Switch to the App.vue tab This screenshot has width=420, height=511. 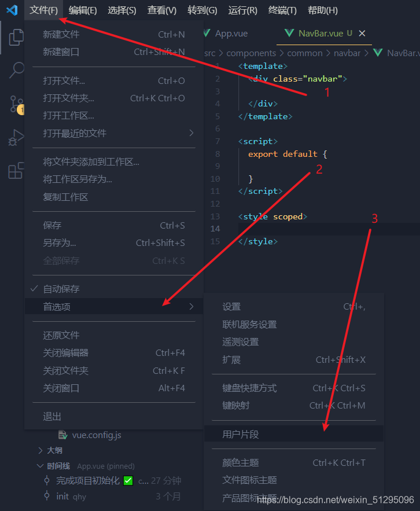(x=231, y=33)
